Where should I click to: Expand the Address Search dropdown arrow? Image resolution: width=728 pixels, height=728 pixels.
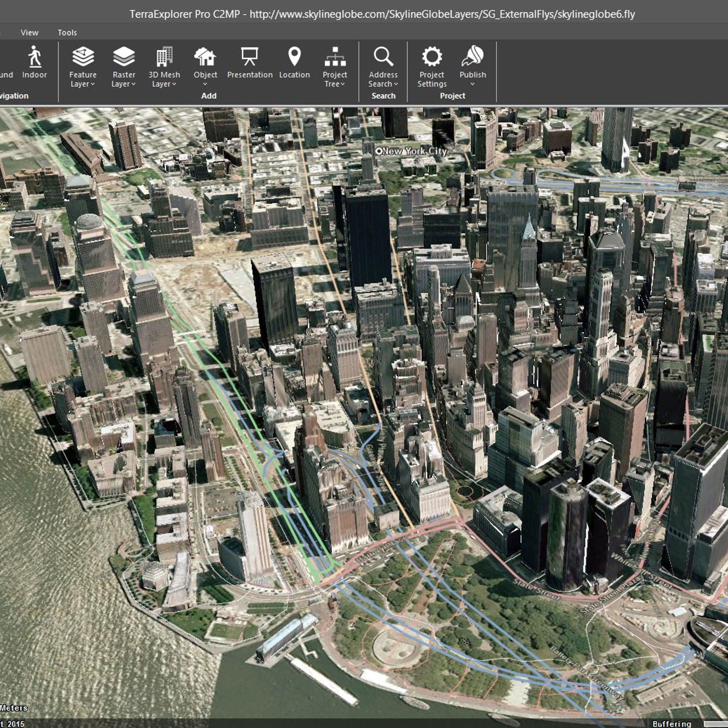pos(396,84)
